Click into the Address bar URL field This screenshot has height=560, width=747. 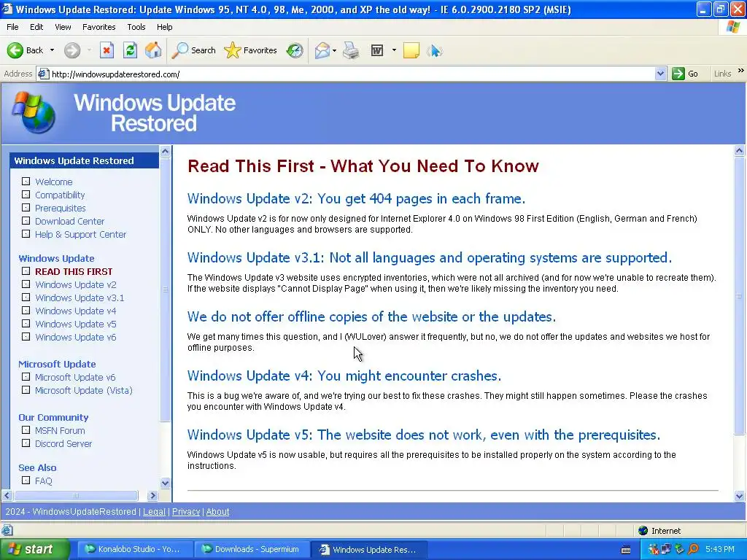pos(352,74)
